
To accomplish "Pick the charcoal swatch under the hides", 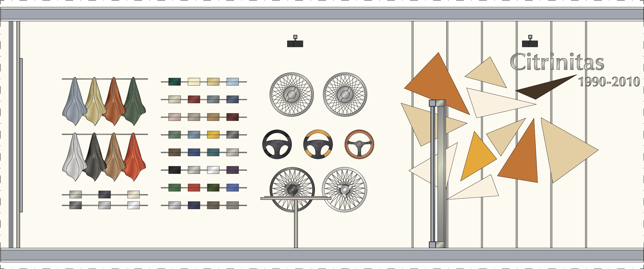I will point(105,194).
